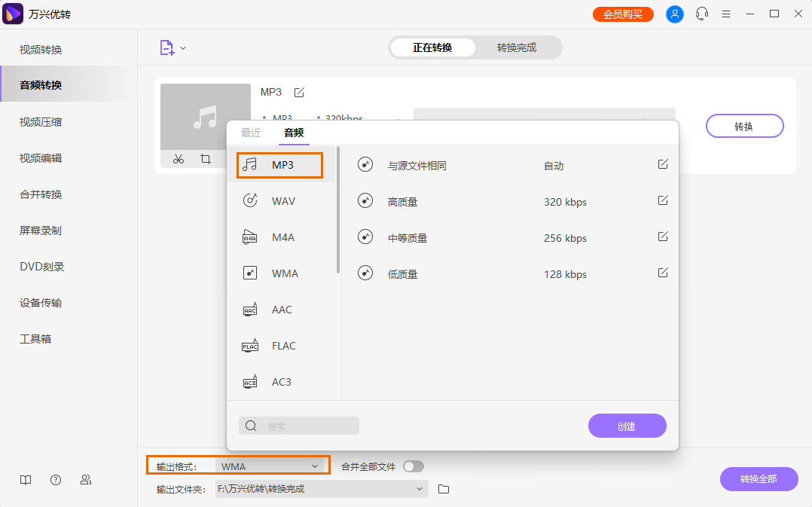Toggle the 合并全部文件 switch
This screenshot has height=507, width=812.
click(x=414, y=466)
